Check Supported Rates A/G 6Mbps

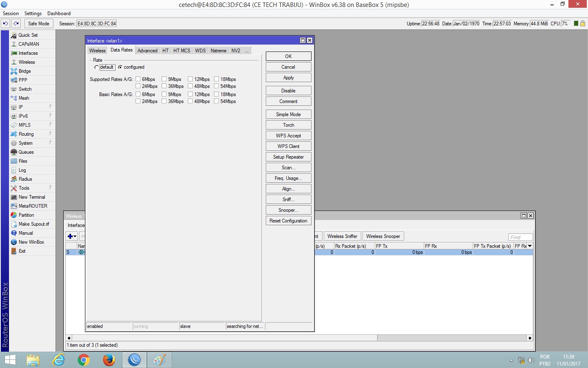coord(138,79)
